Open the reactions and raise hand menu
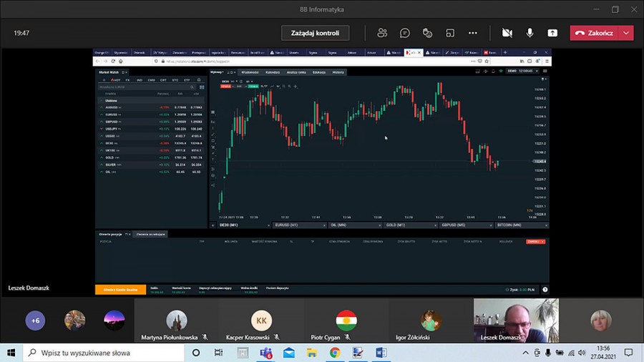The image size is (644, 362). [x=427, y=33]
